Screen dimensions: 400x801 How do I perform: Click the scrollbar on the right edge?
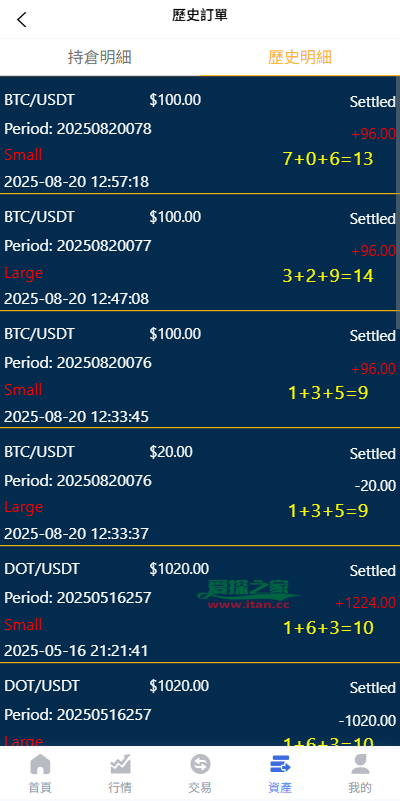pos(398,202)
